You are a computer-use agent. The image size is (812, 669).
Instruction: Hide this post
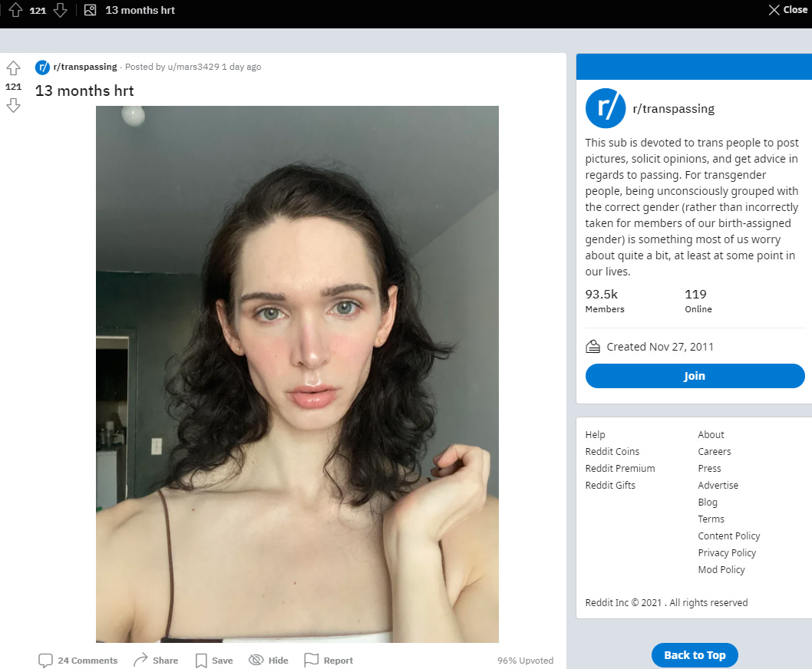click(x=269, y=661)
